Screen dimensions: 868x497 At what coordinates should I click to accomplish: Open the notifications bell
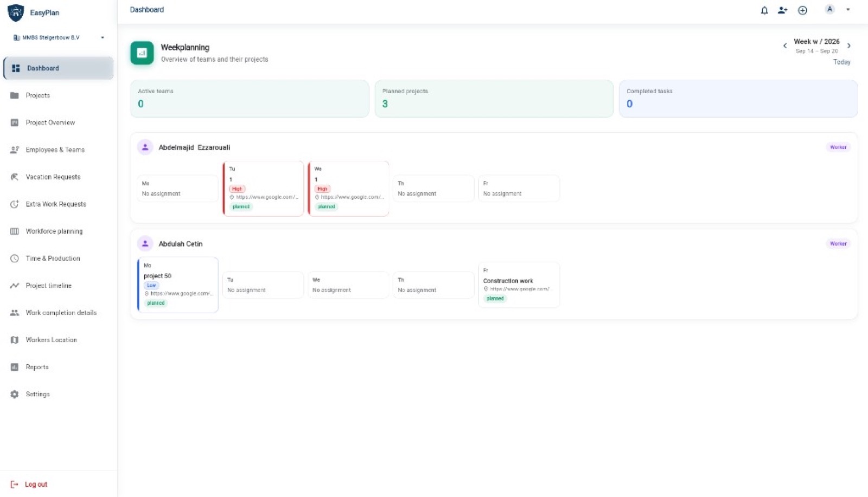(764, 10)
